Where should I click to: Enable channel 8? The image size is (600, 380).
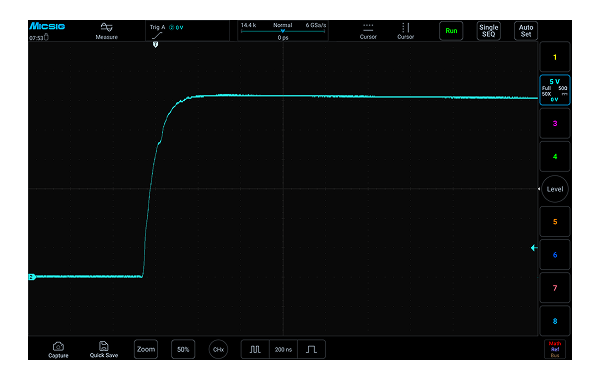555,321
